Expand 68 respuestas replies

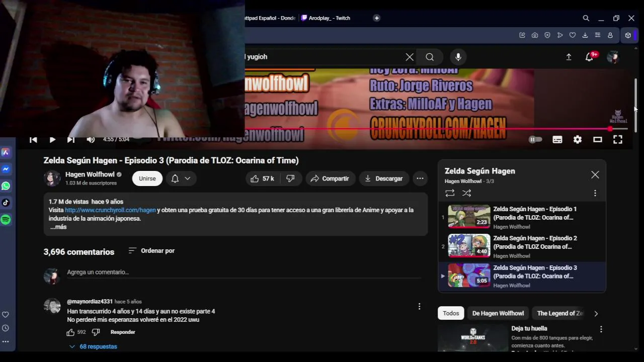93,346
